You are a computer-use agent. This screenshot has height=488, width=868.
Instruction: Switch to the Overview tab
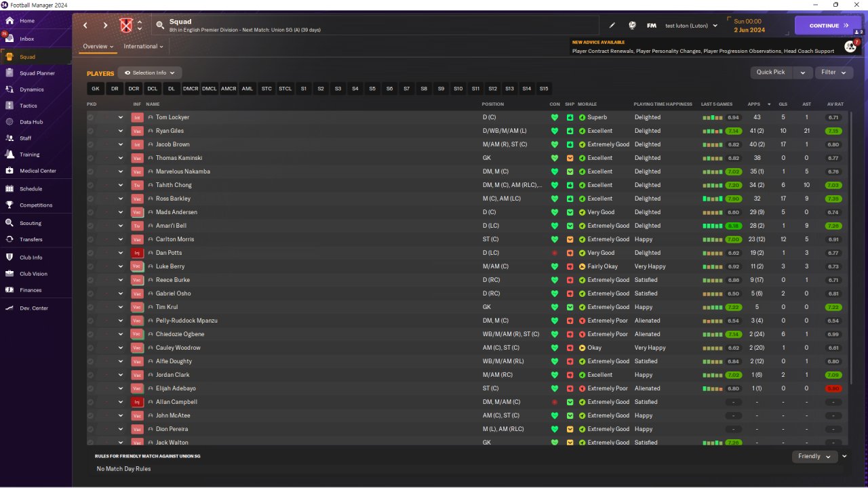click(x=98, y=47)
